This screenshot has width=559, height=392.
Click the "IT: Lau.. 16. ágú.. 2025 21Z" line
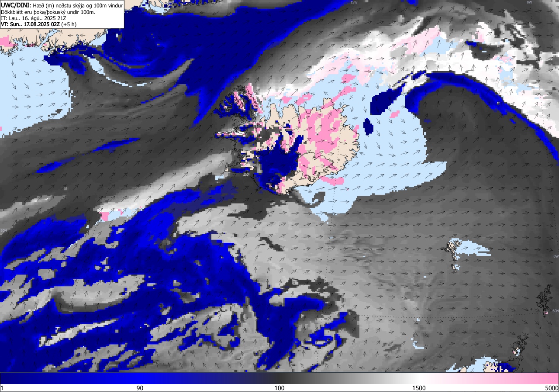(34, 18)
